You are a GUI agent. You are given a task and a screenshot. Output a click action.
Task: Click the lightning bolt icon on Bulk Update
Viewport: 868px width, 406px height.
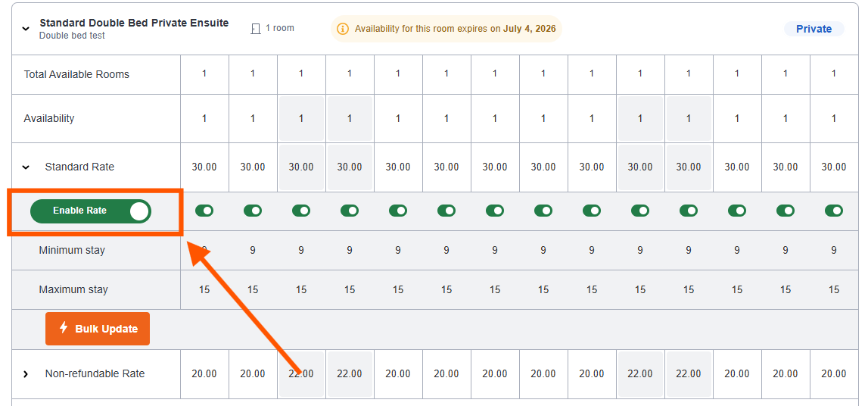[64, 328]
